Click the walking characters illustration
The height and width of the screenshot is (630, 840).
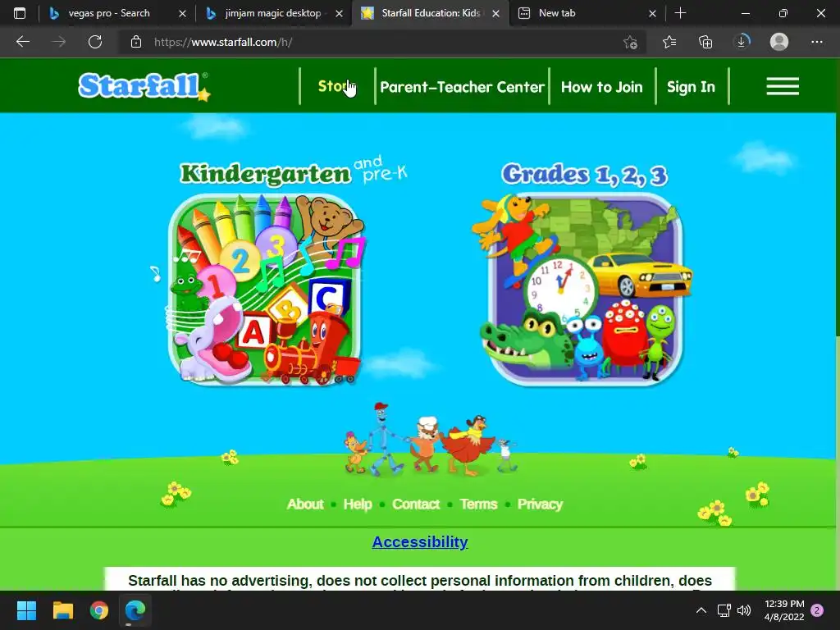point(430,440)
